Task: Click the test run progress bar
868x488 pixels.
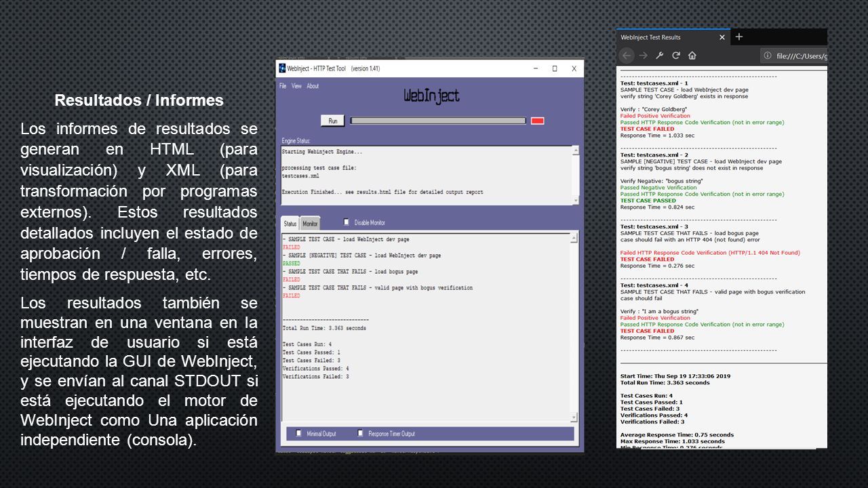Action: coord(438,121)
